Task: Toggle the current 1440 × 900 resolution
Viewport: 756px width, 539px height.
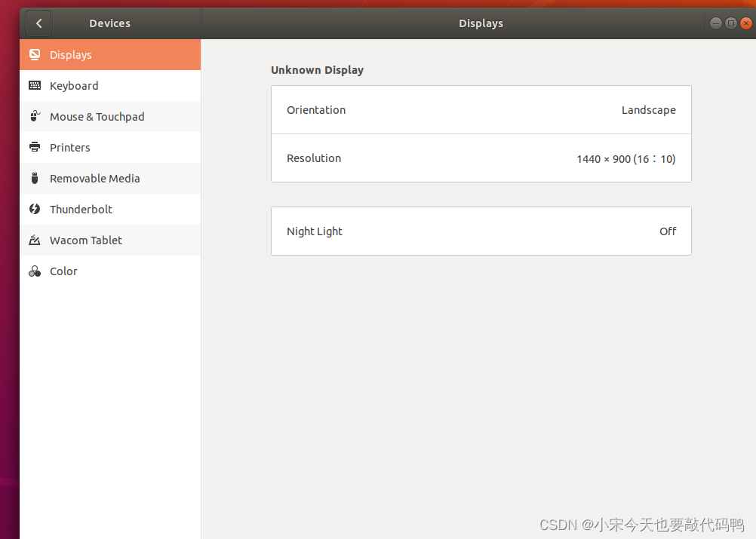Action: [x=625, y=158]
